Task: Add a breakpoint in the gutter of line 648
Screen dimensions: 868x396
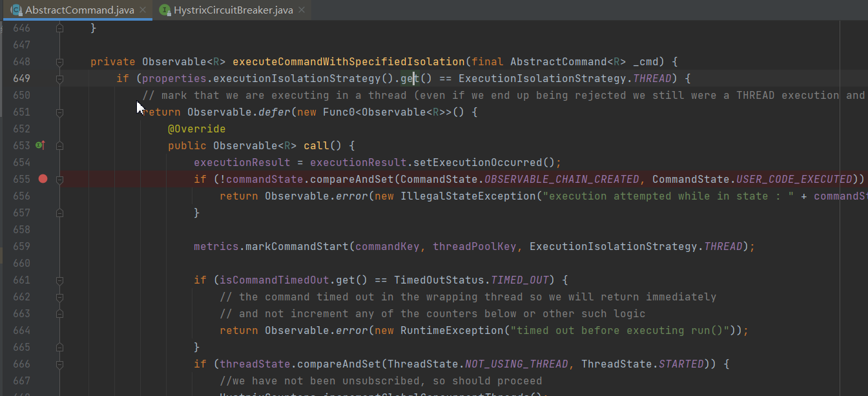Action: [43, 61]
